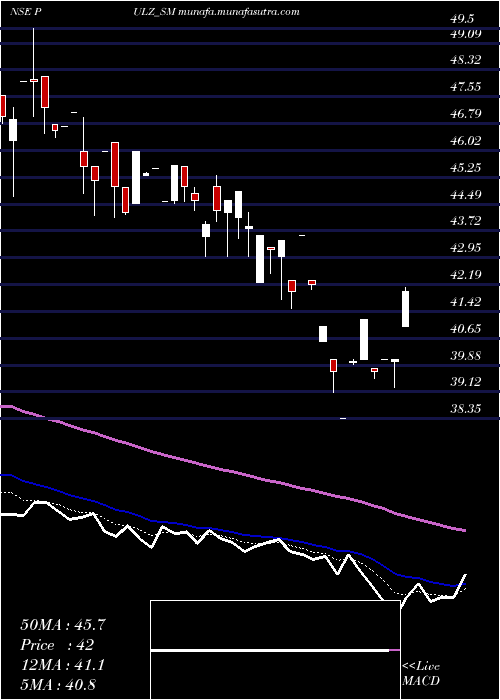The width and height of the screenshot is (500, 700).
Task: Click the 5MA : 40.8 readout
Action: [58, 684]
